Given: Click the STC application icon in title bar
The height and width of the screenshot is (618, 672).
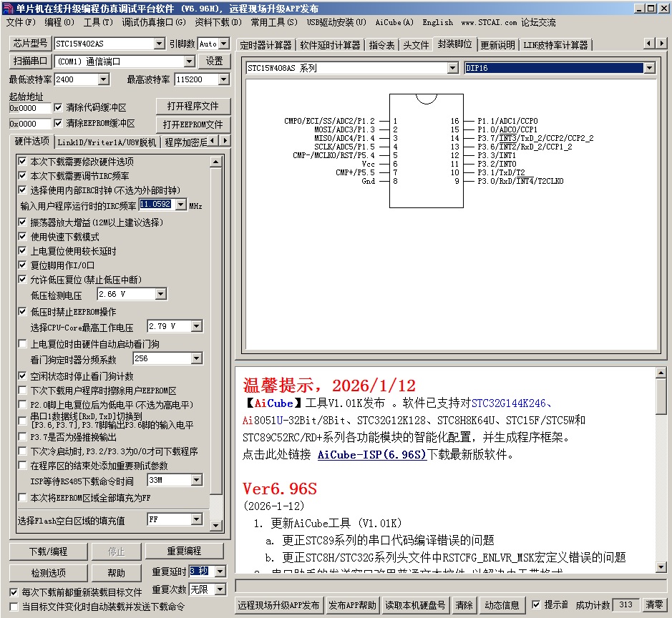Looking at the screenshot, I should click(8, 8).
